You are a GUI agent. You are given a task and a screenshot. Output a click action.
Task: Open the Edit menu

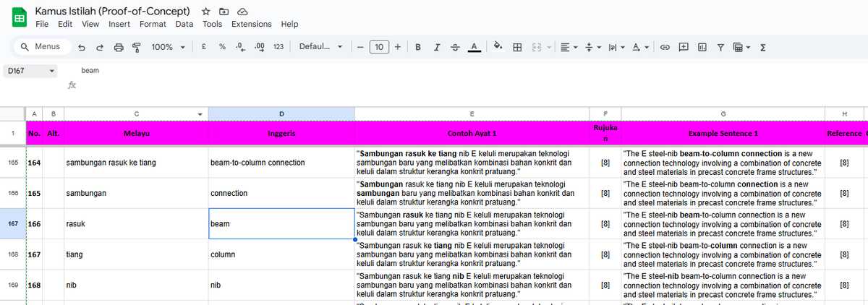click(65, 24)
